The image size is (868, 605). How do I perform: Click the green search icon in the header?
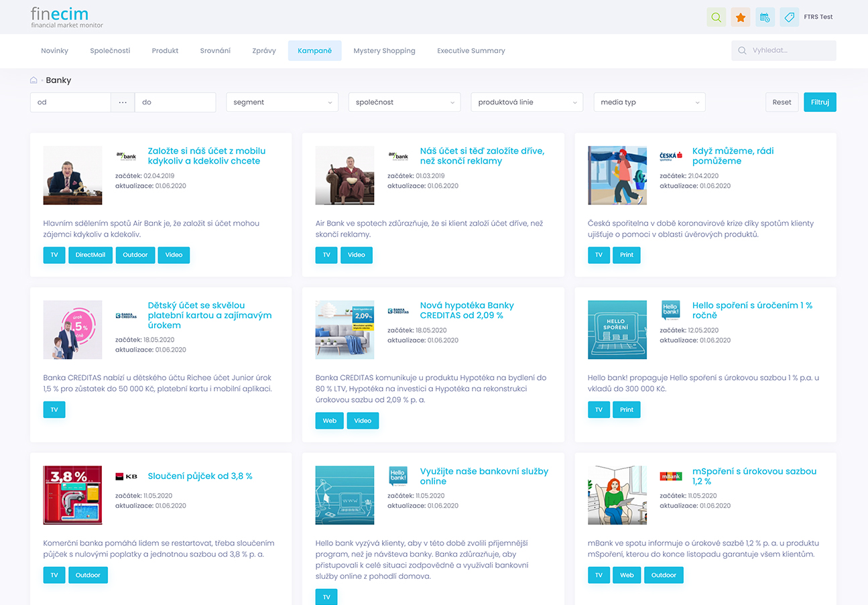(716, 17)
